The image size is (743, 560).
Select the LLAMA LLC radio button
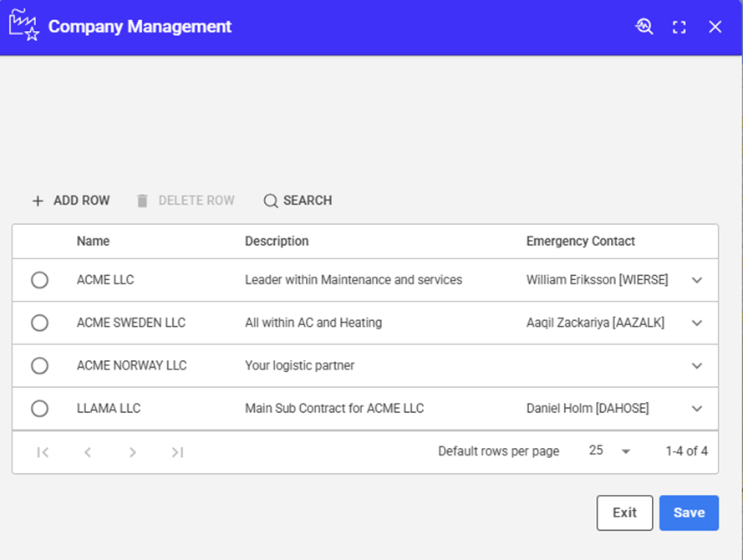(39, 409)
